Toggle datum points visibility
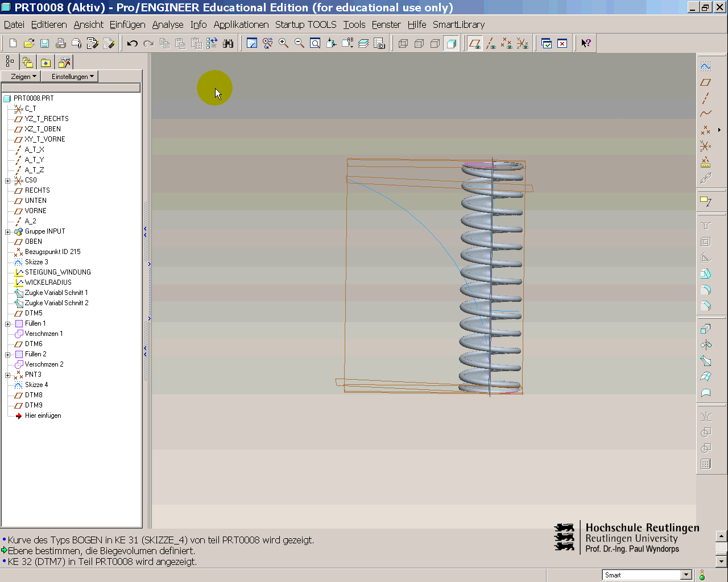 point(507,43)
